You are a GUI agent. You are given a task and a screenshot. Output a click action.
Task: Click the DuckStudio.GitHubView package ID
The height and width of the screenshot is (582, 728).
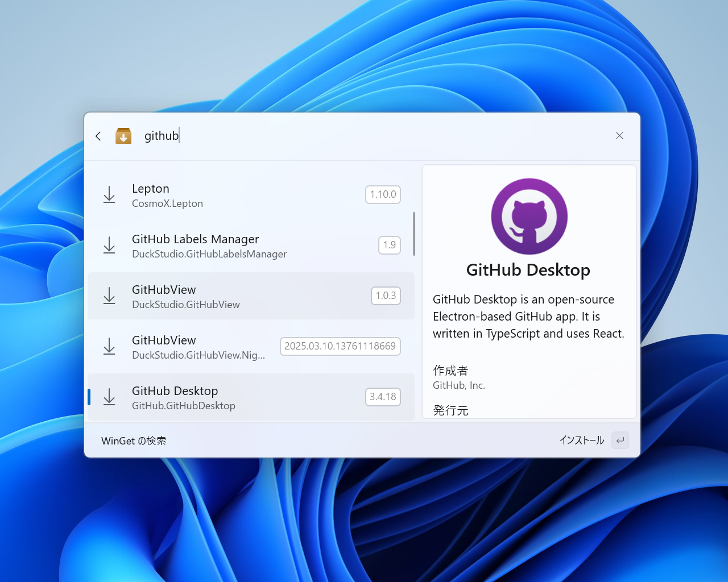point(186,305)
